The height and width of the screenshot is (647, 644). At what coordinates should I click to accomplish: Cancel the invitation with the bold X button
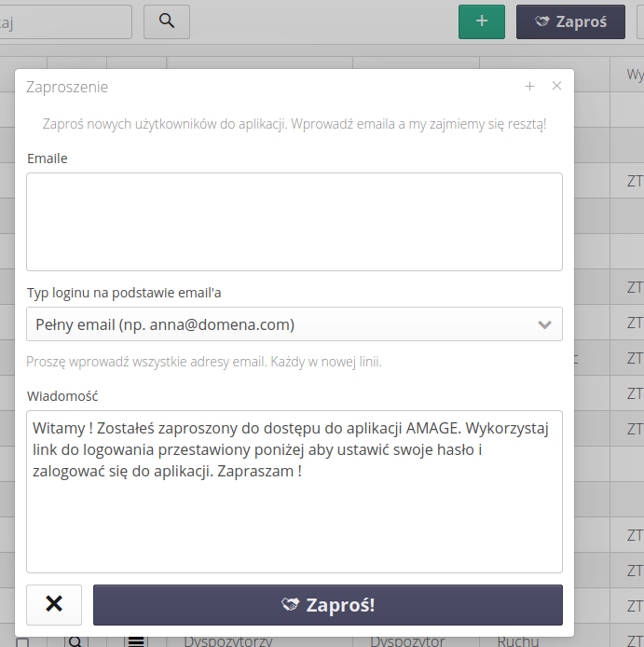[x=54, y=604]
